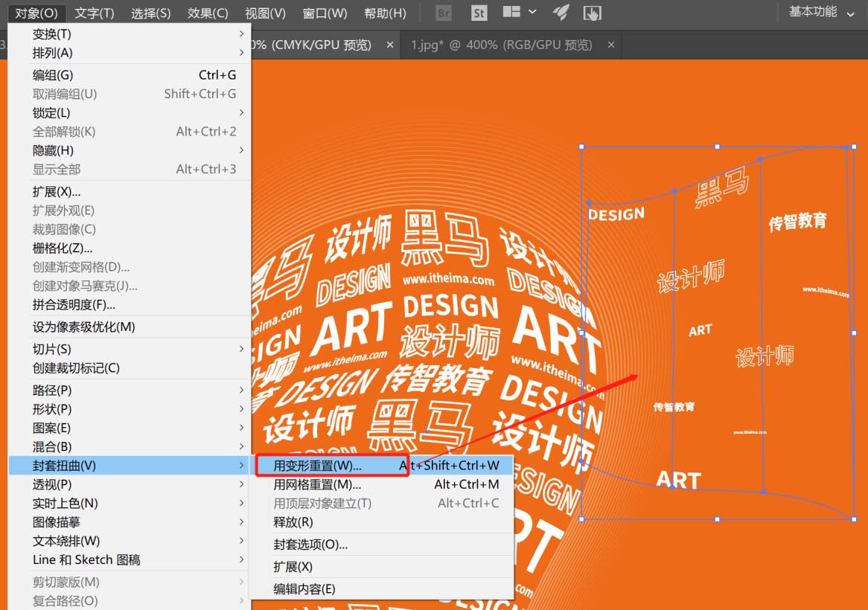Screen dimensions: 868x610
Task: Click top-center bounding box handle
Action: [x=718, y=147]
